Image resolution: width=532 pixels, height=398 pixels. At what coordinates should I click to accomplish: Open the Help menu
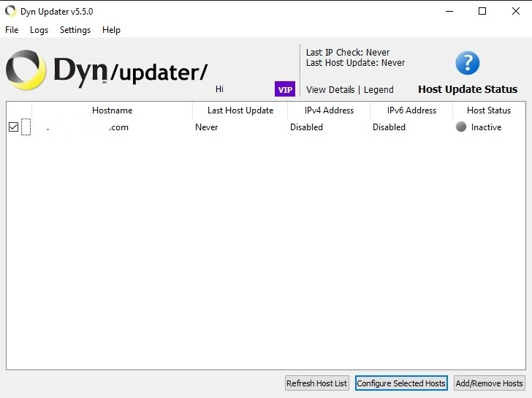click(x=111, y=30)
